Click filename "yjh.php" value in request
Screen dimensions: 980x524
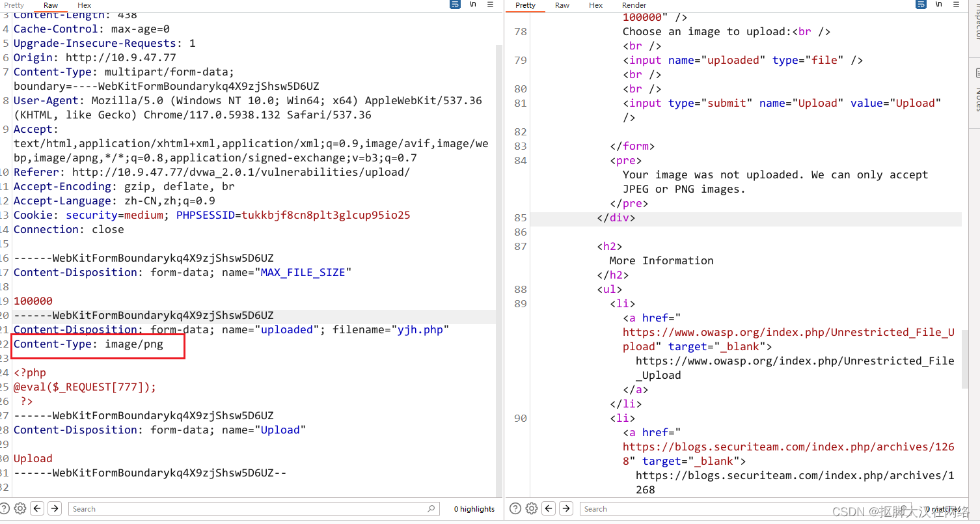pyautogui.click(x=420, y=329)
